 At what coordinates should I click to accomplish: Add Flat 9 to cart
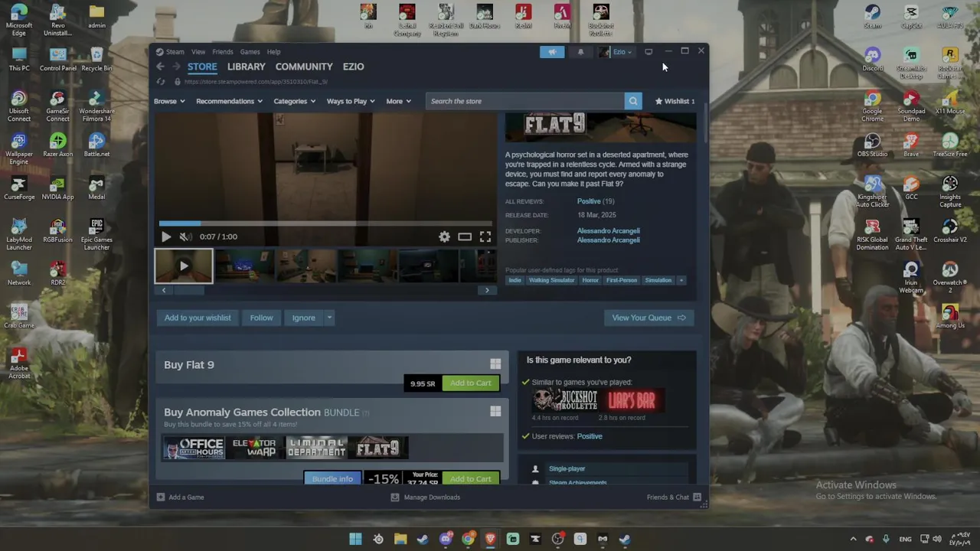[x=470, y=383]
